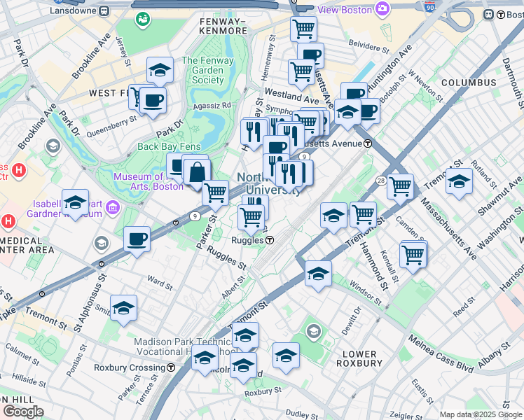Open the school marker right of Roxbury Crossing
This screenshot has height=420, width=524.
(205, 358)
